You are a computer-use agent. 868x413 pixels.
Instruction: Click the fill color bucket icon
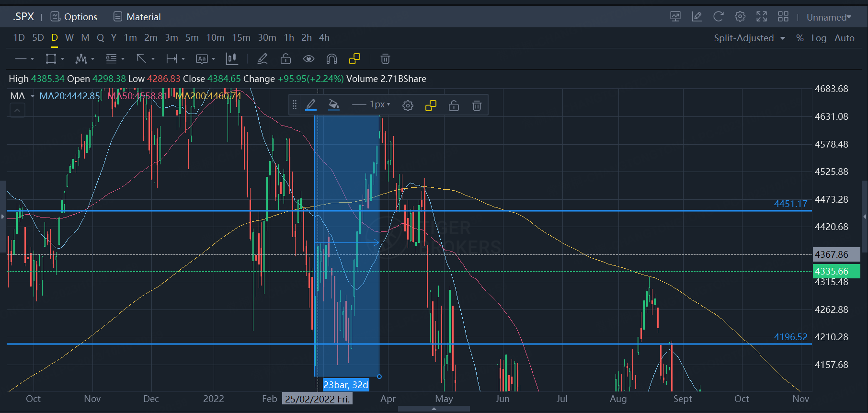tap(334, 105)
